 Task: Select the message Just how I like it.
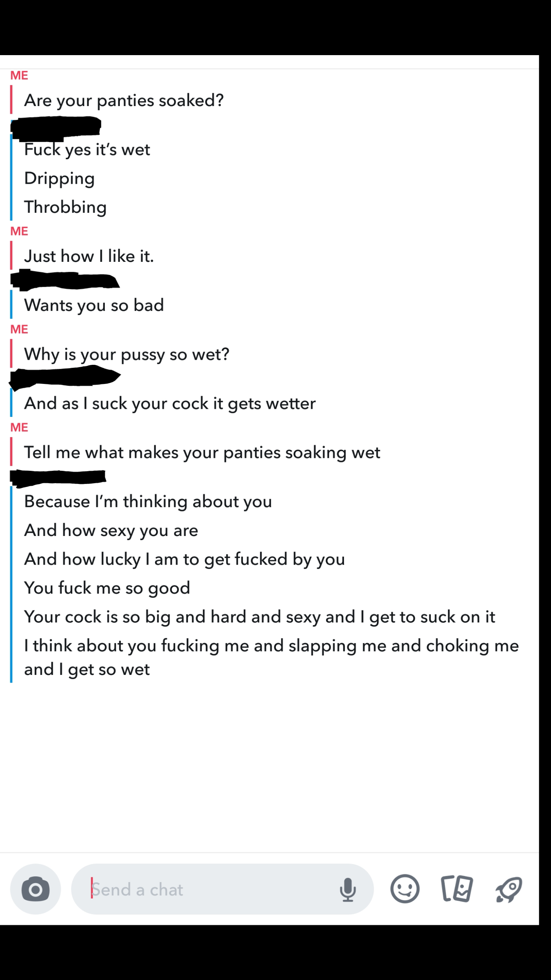pos(89,256)
